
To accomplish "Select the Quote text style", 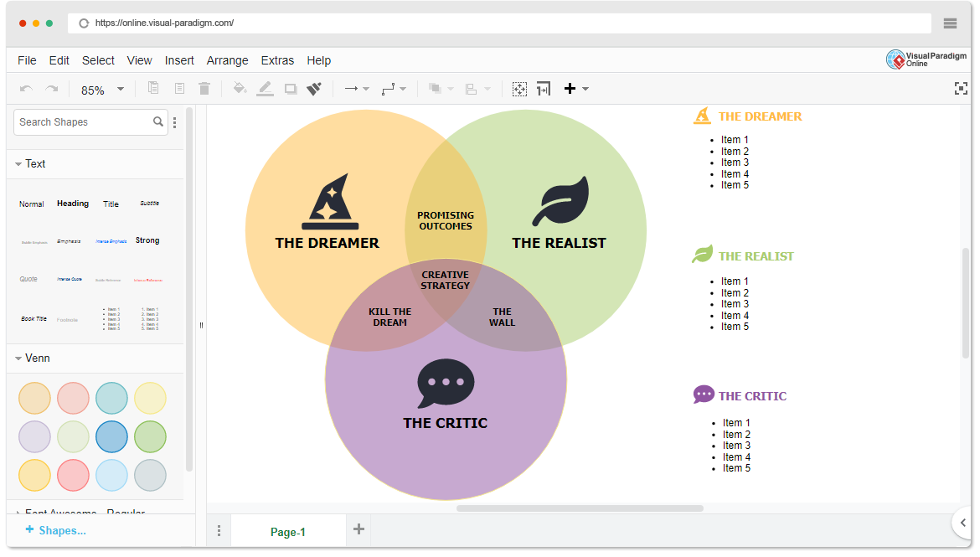I will (x=28, y=279).
